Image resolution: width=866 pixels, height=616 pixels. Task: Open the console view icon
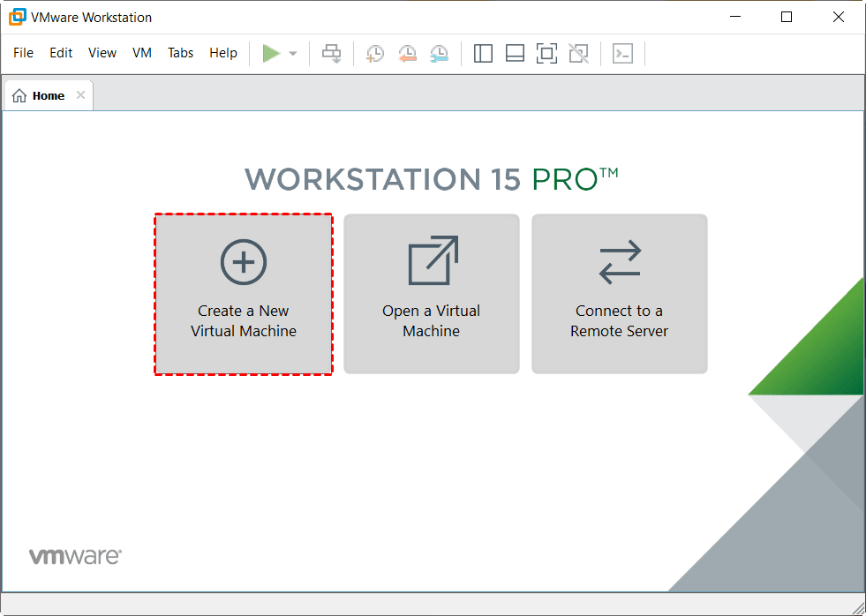pos(623,54)
